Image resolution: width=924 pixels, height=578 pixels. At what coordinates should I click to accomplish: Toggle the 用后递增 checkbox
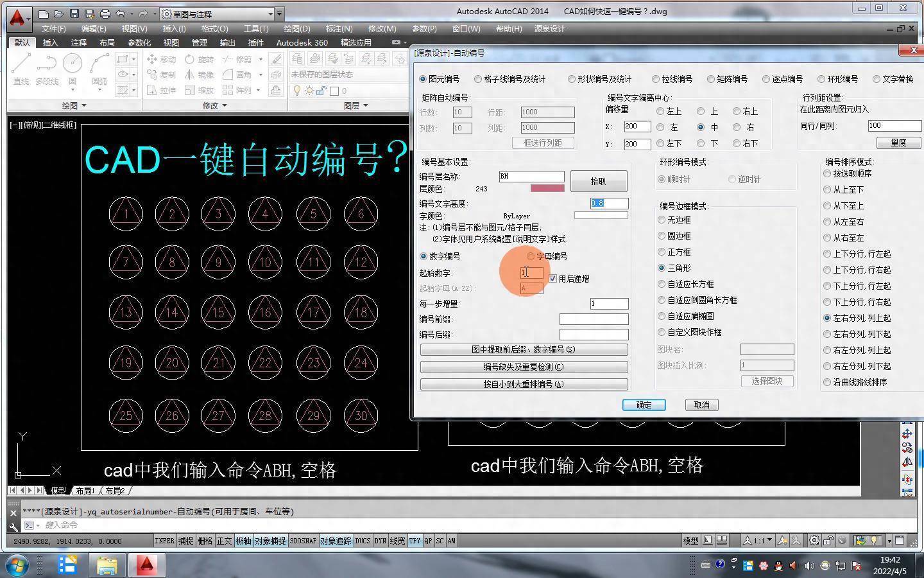(x=553, y=279)
